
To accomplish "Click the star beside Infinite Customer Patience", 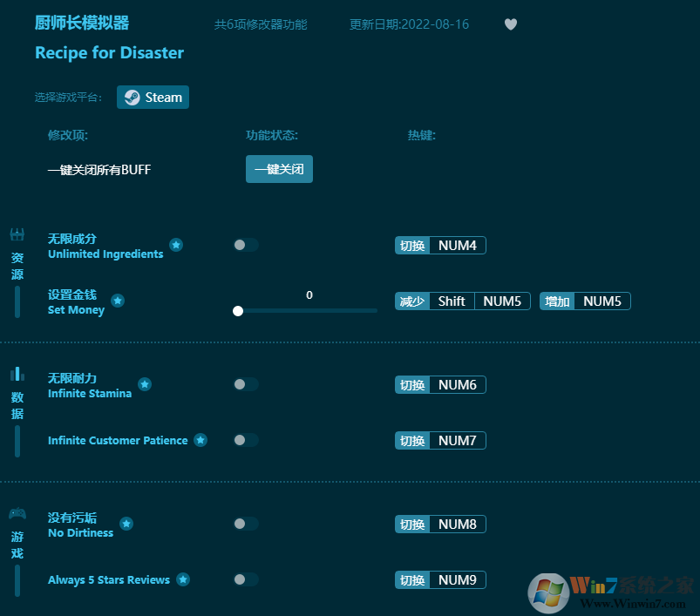I will [x=200, y=440].
